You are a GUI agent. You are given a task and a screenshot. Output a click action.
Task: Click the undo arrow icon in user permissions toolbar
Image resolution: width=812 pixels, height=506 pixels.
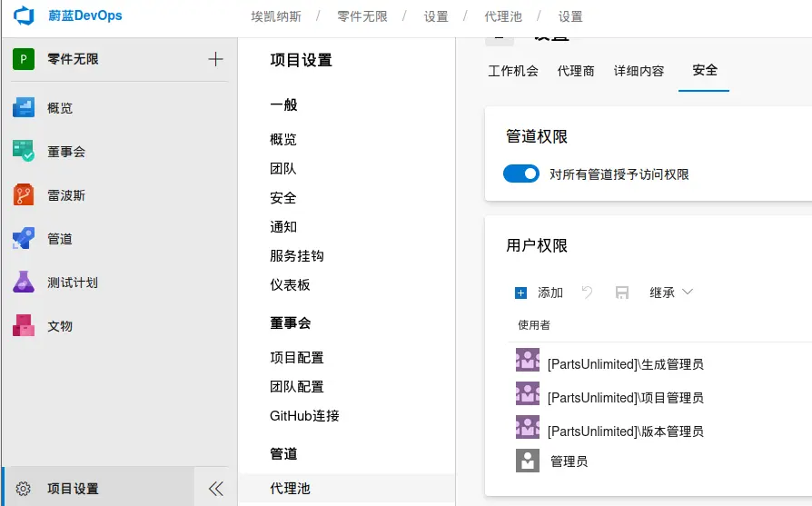(588, 293)
